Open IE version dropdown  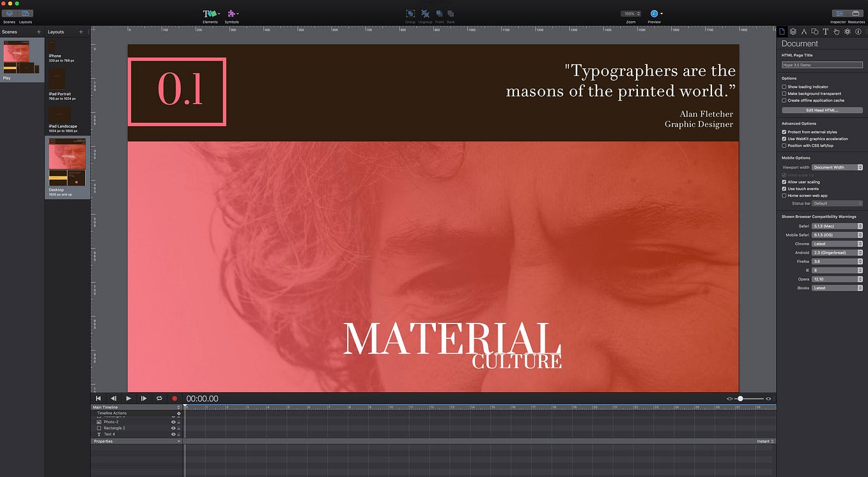point(837,270)
